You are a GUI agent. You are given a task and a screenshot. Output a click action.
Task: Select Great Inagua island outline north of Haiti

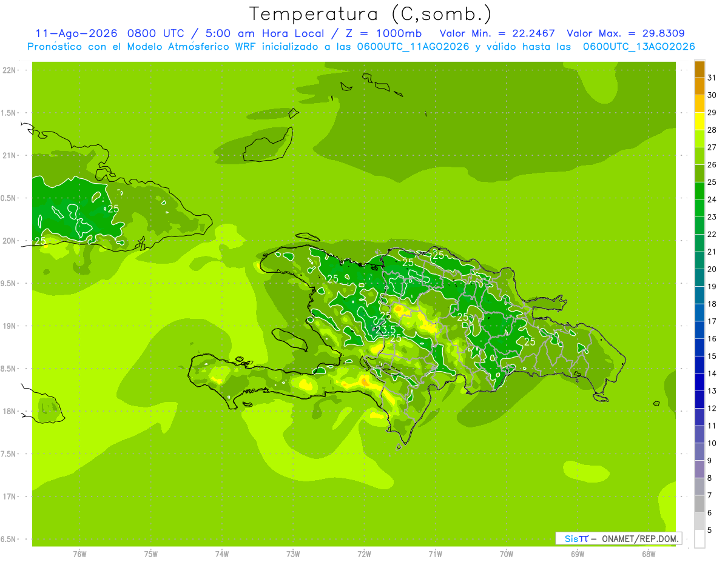click(268, 145)
